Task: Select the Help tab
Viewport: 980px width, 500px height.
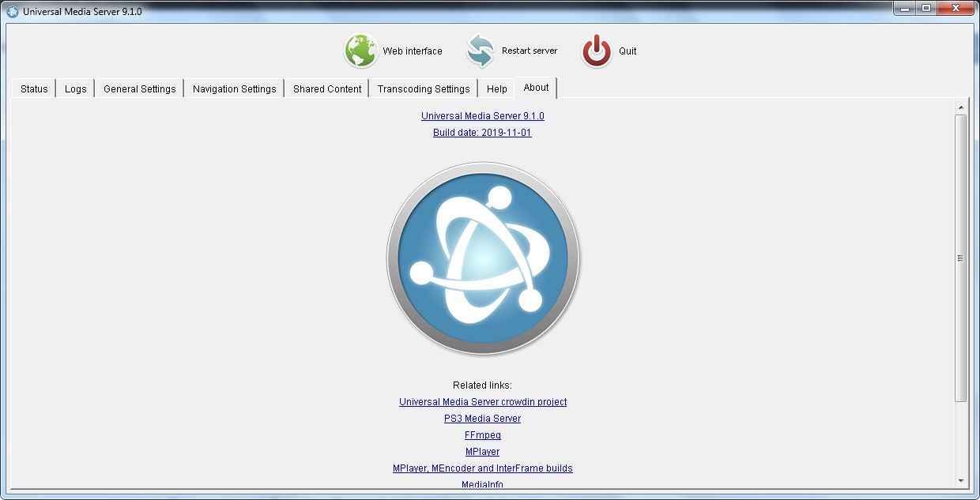Action: pos(496,88)
